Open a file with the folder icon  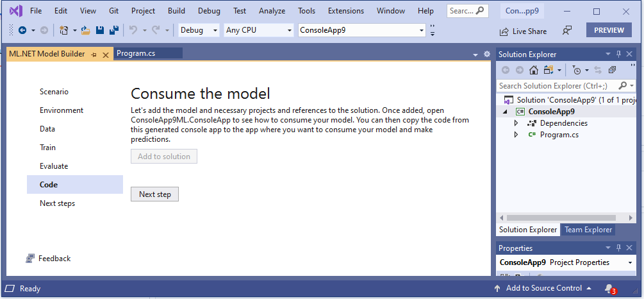[85, 30]
